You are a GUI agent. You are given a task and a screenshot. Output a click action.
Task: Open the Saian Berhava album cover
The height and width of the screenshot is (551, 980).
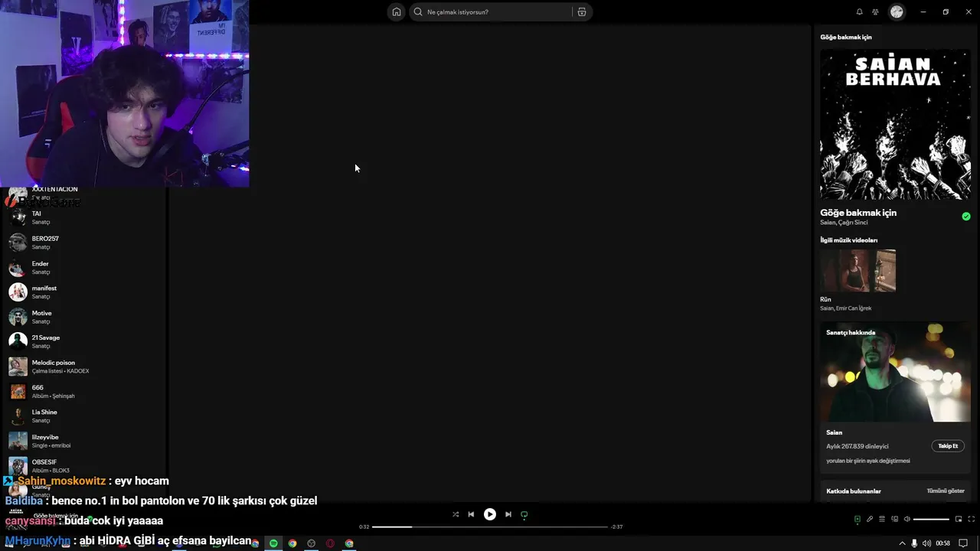click(895, 125)
